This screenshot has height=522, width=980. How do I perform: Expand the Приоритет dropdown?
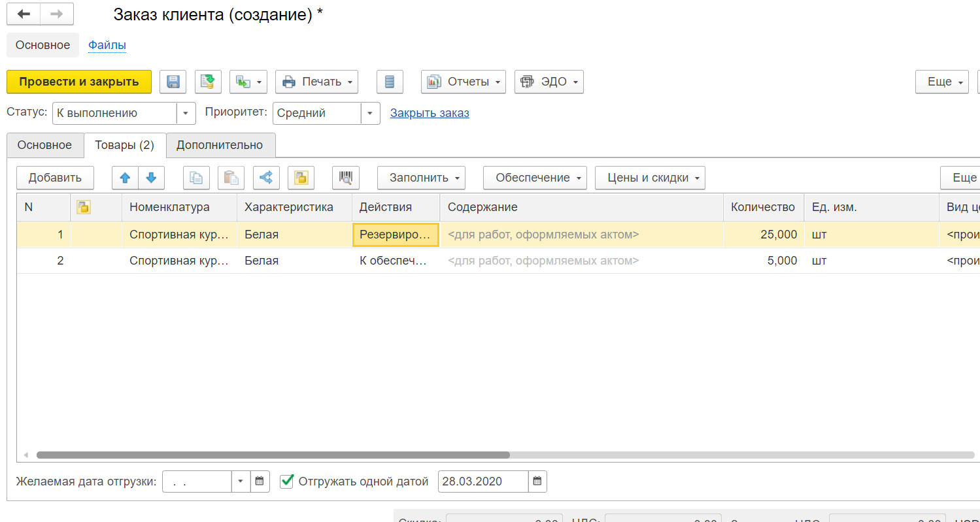pyautogui.click(x=370, y=113)
